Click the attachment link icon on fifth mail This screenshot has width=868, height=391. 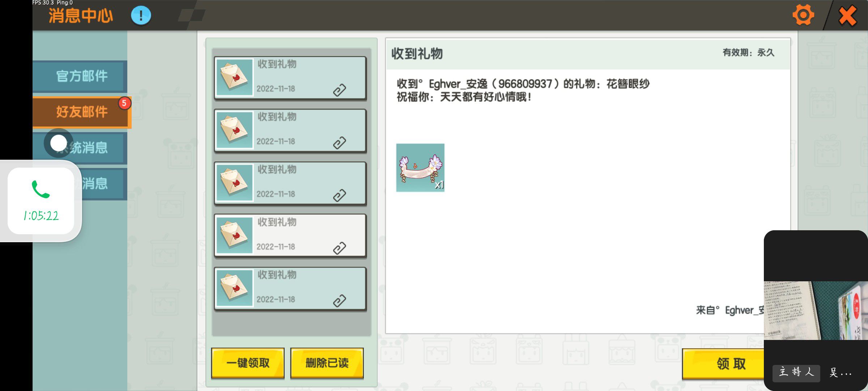click(339, 301)
